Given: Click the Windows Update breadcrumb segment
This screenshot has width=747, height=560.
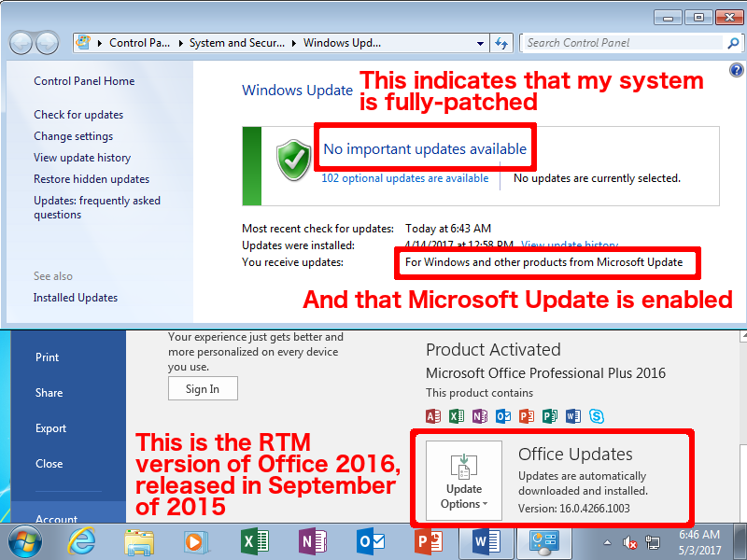Looking at the screenshot, I should click(x=342, y=43).
